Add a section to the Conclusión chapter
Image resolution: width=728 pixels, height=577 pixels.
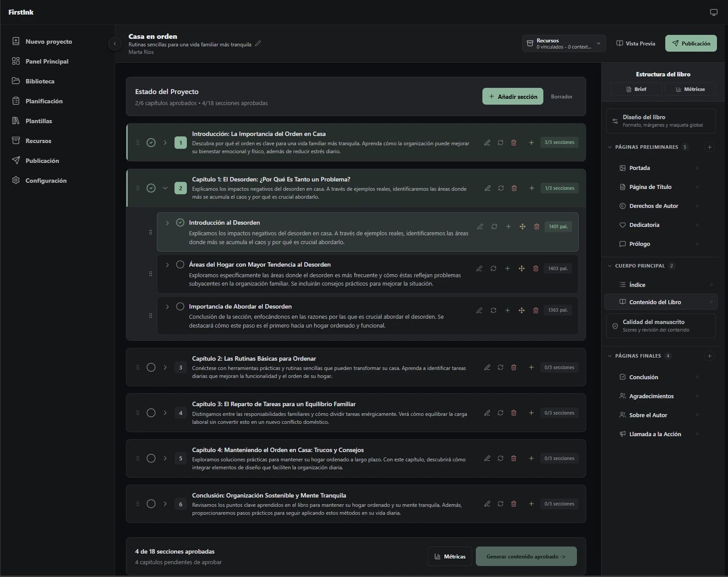pyautogui.click(x=531, y=504)
